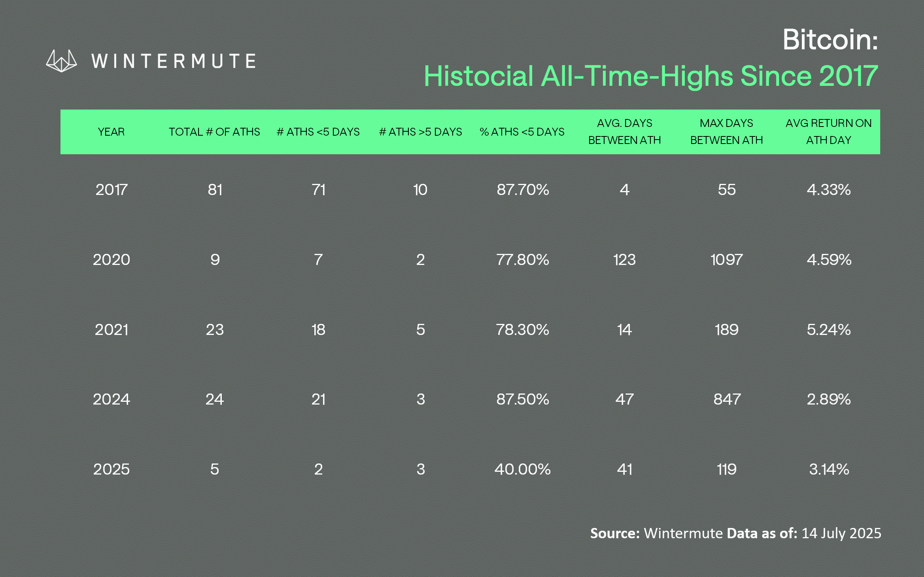Click ATHs >5 days value 3 for 2025
Image resolution: width=924 pixels, height=577 pixels.
click(x=420, y=469)
